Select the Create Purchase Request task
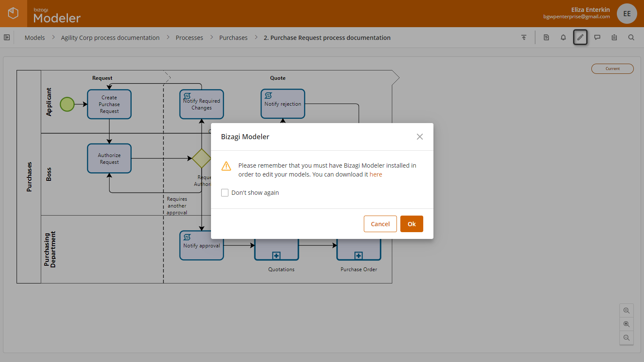The height and width of the screenshot is (362, 644). (x=109, y=104)
